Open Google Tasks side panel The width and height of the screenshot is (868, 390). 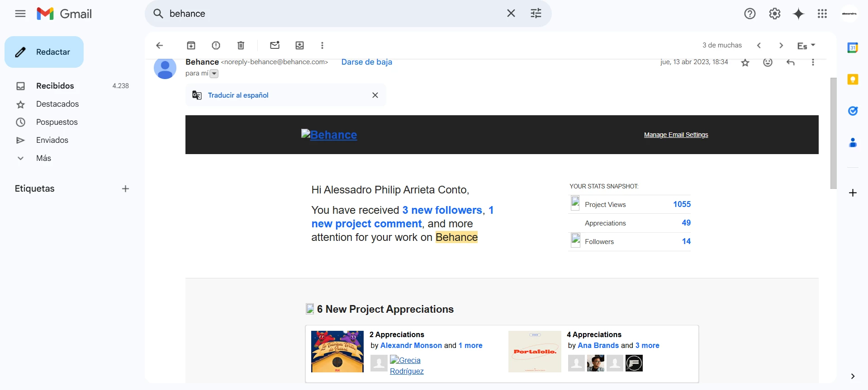coord(853,111)
